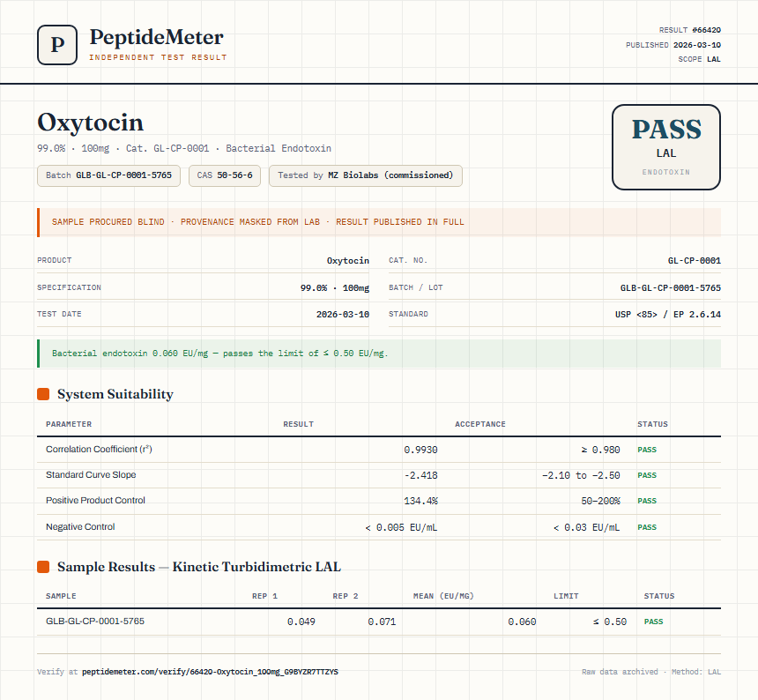Viewport: 758px width, 700px height.
Task: Click the green bacterial endotoxin summary banner
Action: 379,354
